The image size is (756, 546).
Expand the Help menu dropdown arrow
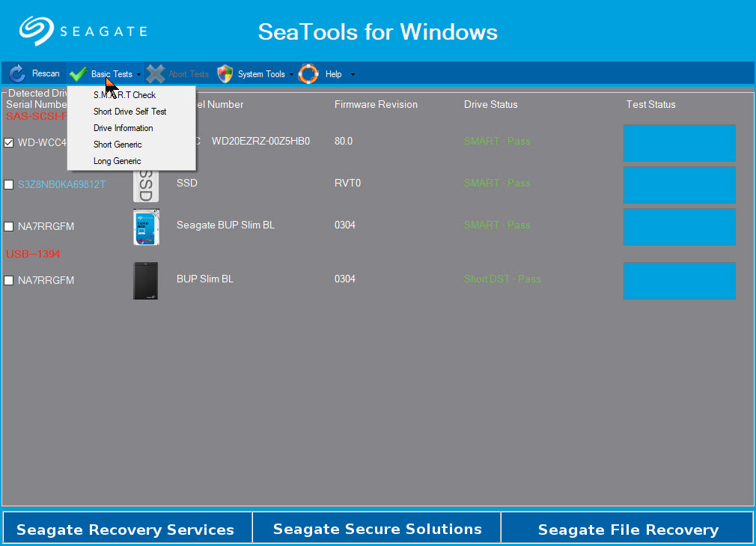pyautogui.click(x=353, y=75)
